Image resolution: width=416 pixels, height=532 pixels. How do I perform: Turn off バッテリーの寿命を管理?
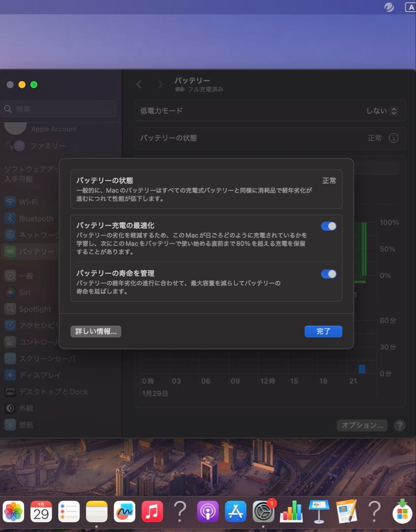click(x=328, y=273)
